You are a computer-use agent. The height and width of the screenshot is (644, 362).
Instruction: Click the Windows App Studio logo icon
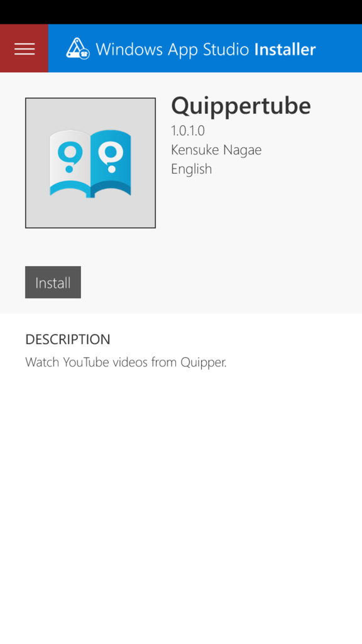[x=78, y=48]
